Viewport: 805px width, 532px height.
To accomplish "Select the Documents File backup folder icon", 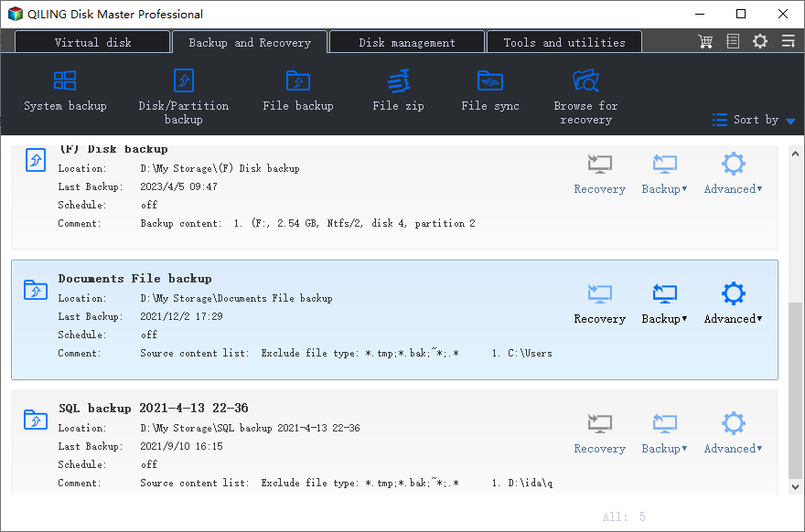I will pos(36,290).
